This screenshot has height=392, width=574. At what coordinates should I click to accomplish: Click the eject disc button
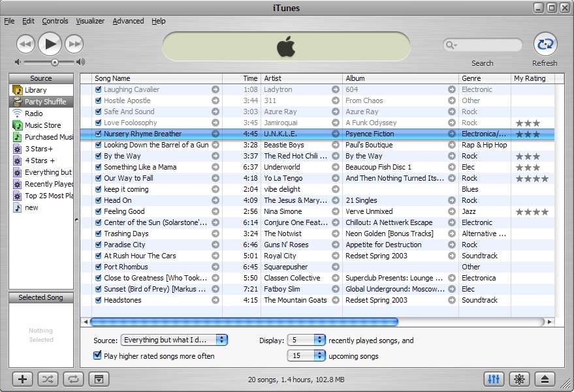pos(546,379)
